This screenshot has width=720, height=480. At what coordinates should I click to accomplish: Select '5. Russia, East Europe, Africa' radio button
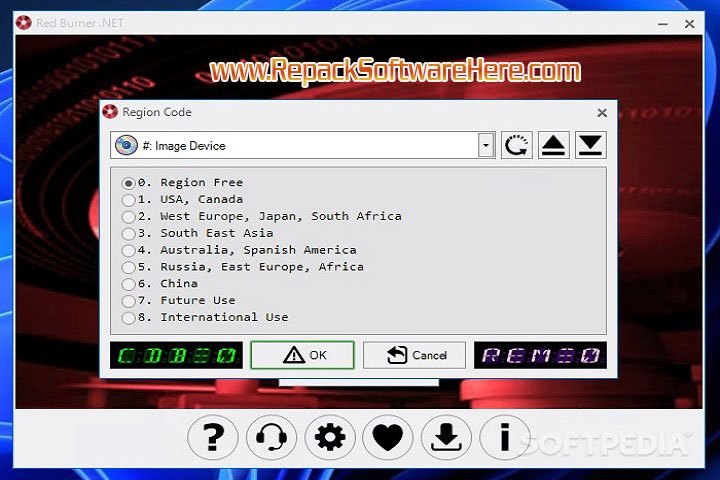129,267
